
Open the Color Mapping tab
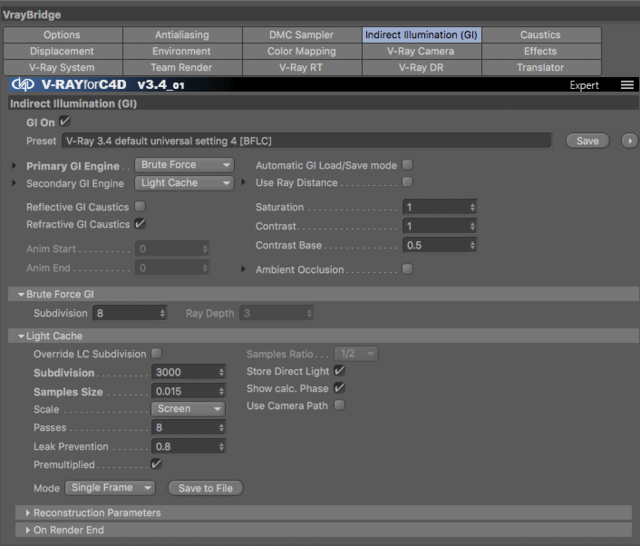coord(302,51)
